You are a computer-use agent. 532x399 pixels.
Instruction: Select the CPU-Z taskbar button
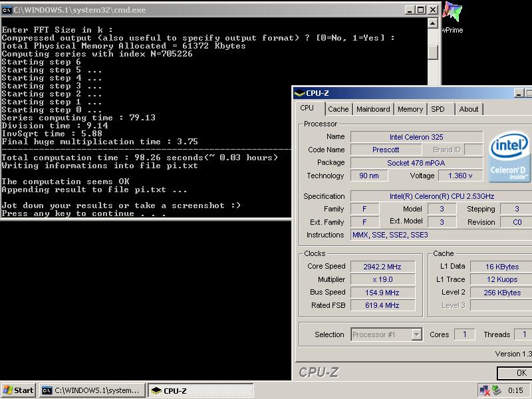[201, 390]
